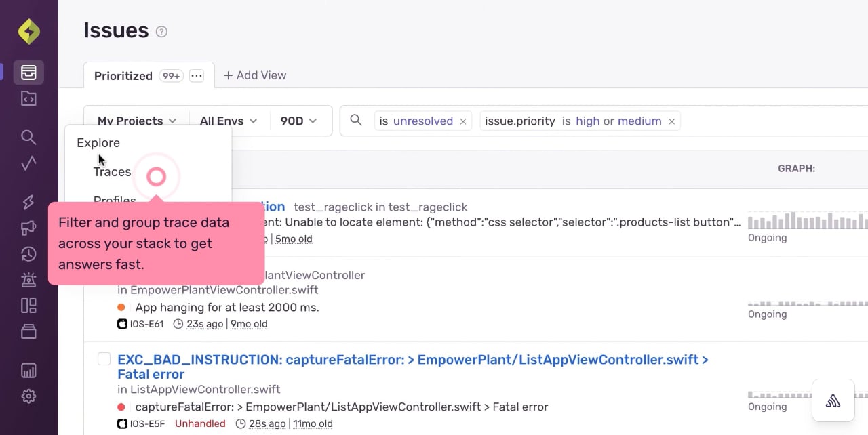Viewport: 868px width, 435px height.
Task: Open the alerts siren sidebar icon
Action: [x=28, y=279]
